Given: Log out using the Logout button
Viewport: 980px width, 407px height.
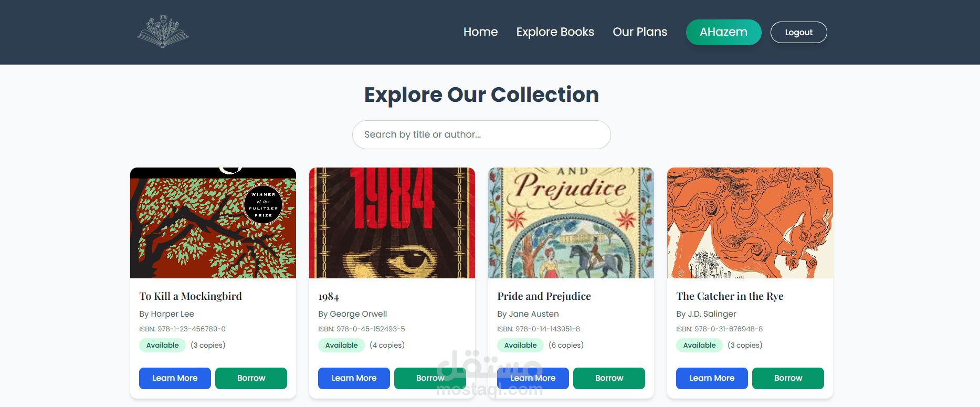Looking at the screenshot, I should click(x=798, y=32).
